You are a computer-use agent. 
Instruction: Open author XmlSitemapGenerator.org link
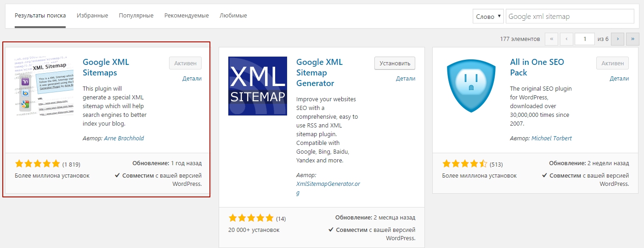(x=328, y=188)
